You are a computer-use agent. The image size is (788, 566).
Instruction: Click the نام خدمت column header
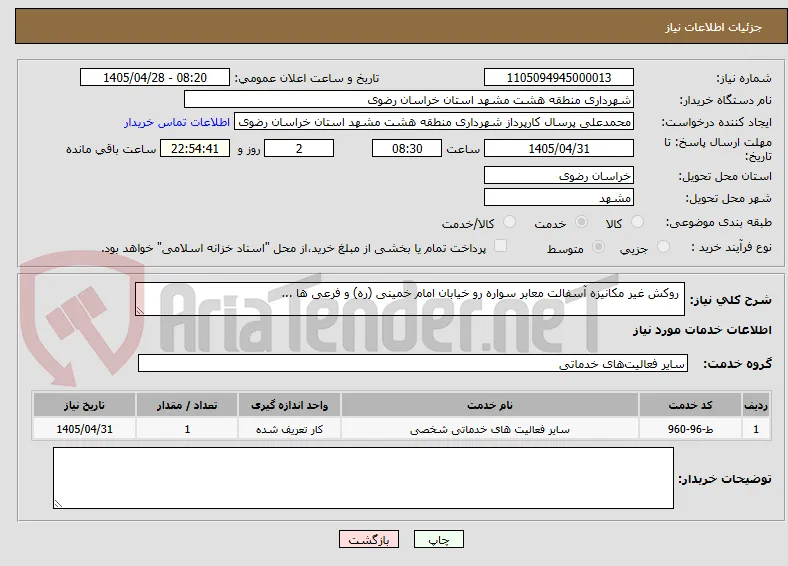click(490, 405)
